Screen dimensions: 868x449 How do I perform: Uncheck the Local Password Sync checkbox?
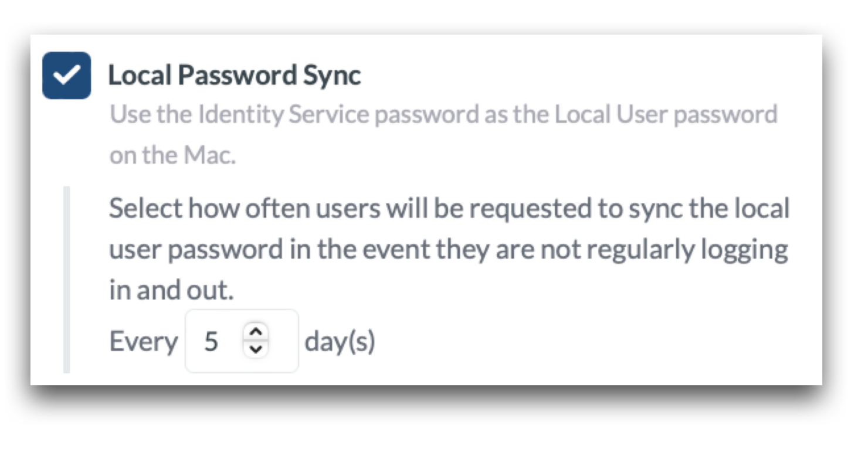pyautogui.click(x=66, y=76)
